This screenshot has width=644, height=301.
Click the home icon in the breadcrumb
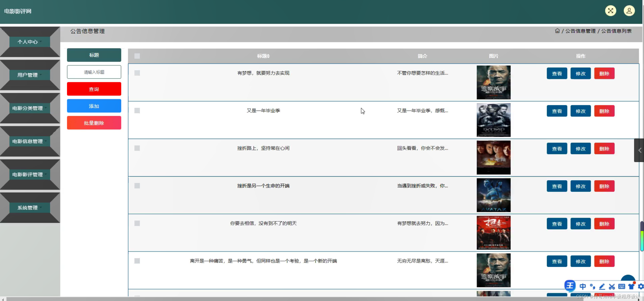[558, 30]
